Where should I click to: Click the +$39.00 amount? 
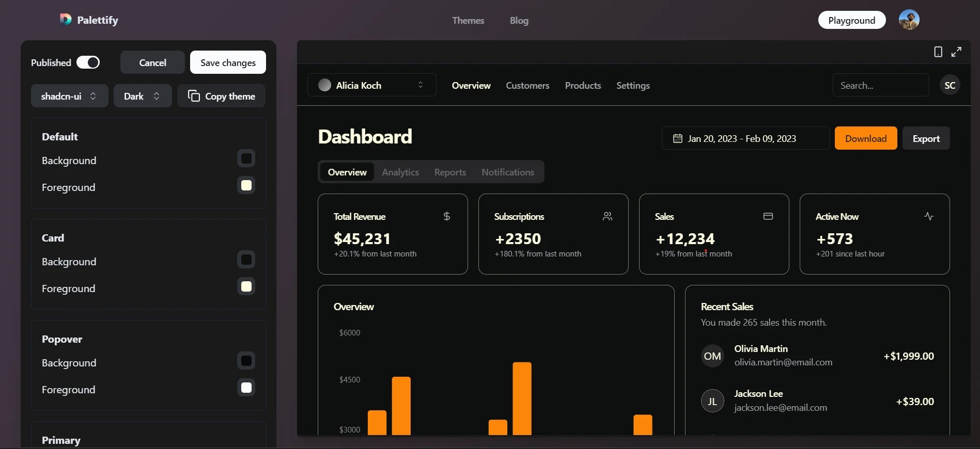click(x=915, y=402)
